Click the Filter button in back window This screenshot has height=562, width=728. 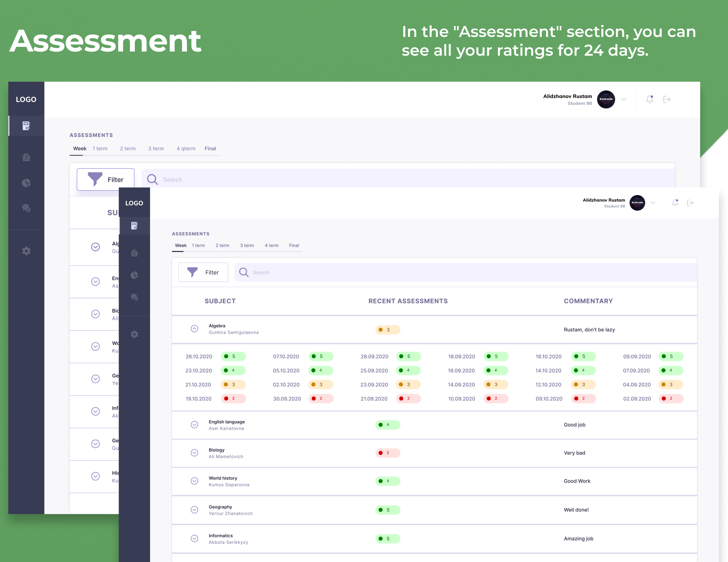(x=105, y=179)
